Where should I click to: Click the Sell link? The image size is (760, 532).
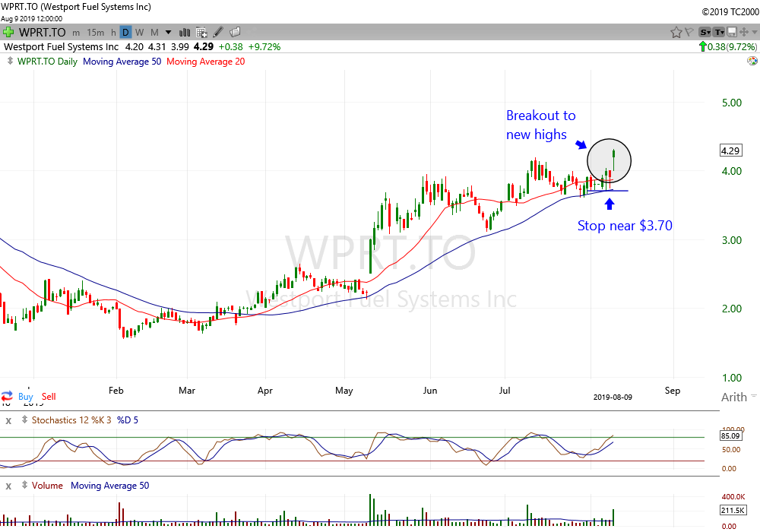coord(49,396)
